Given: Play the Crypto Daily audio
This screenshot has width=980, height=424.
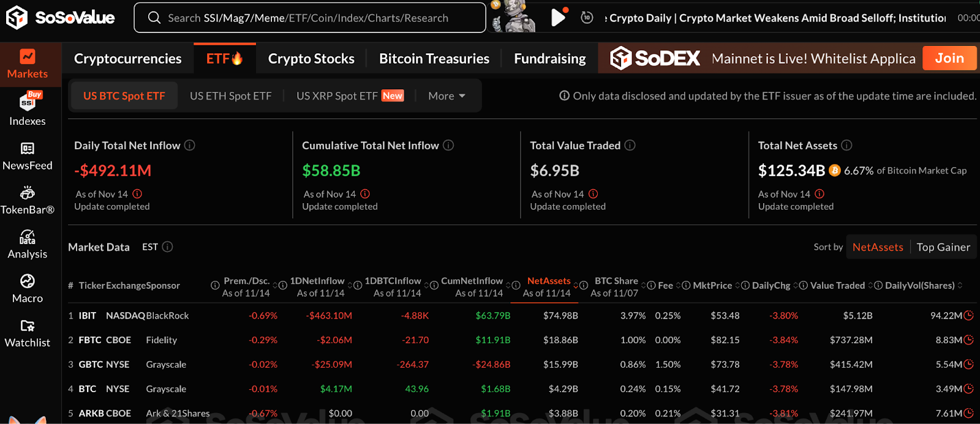Looking at the screenshot, I should coord(557,18).
